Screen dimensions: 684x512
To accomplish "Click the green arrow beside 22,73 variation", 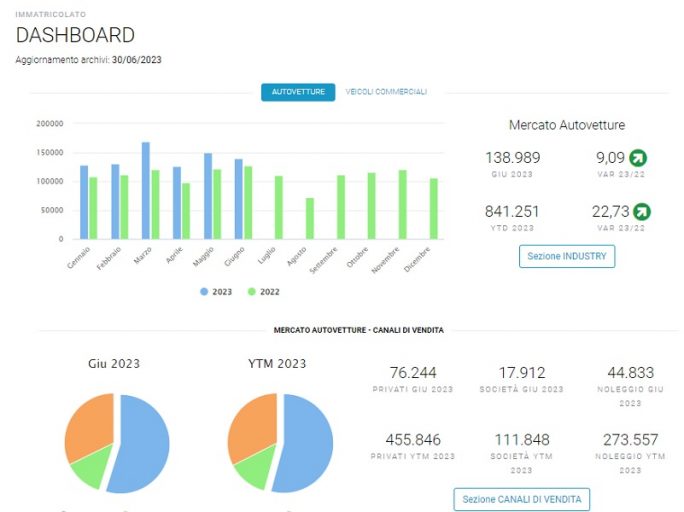I will click(x=642, y=212).
